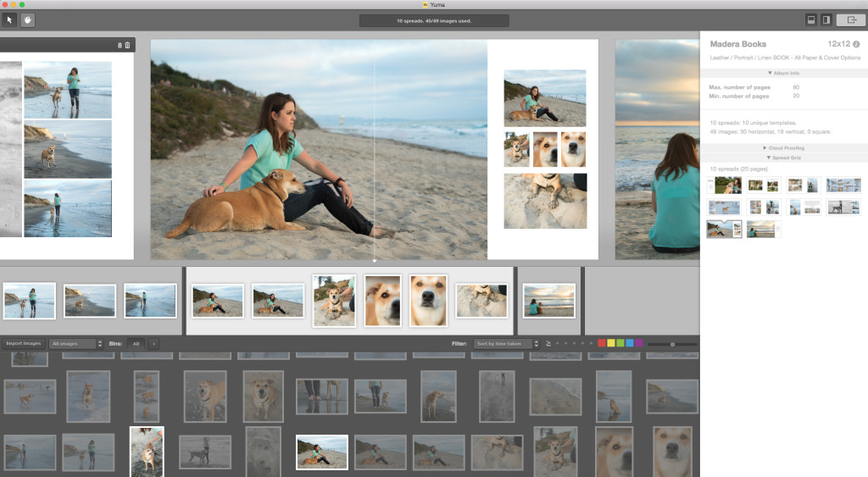868x477 pixels.
Task: Open first spread in Spread Grid
Action: 725,185
